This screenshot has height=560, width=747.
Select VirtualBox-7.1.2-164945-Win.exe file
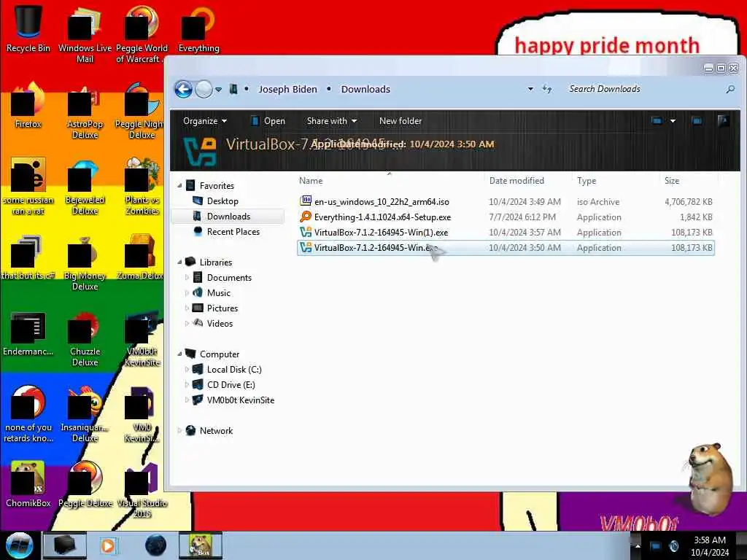pyautogui.click(x=506, y=248)
